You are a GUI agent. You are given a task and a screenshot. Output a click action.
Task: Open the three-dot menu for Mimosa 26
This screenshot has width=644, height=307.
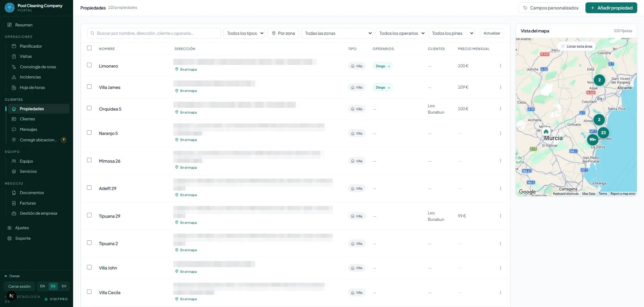(x=500, y=161)
